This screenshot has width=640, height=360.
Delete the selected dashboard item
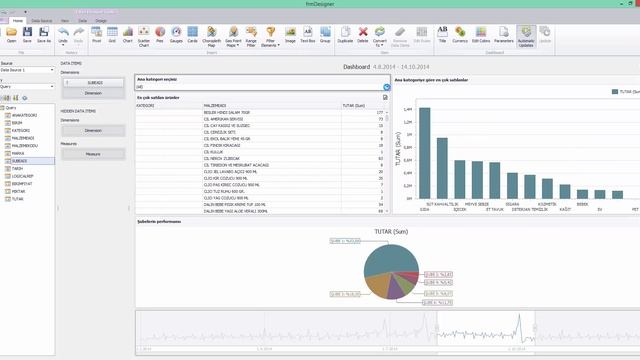click(x=363, y=34)
